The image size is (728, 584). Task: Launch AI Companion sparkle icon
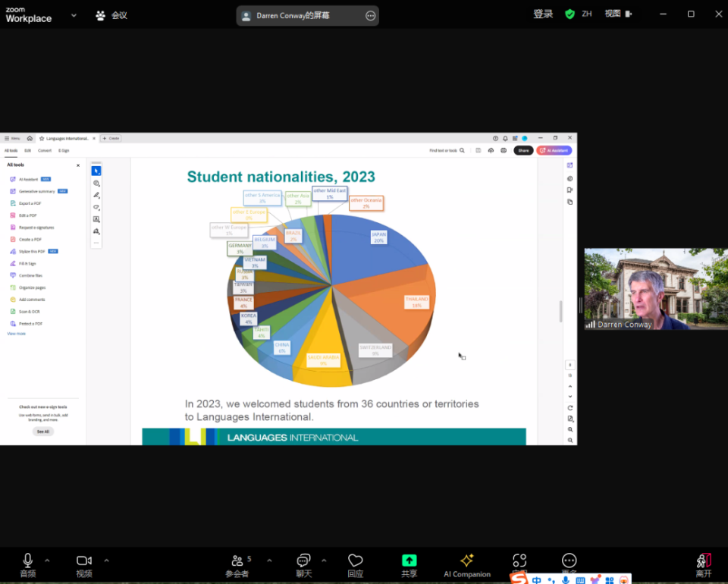(x=467, y=562)
